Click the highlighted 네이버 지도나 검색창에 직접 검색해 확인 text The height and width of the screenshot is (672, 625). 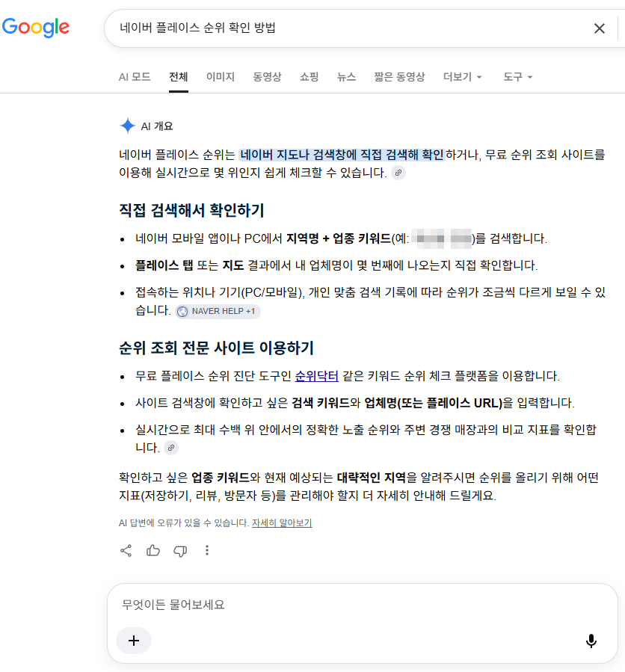(342, 154)
